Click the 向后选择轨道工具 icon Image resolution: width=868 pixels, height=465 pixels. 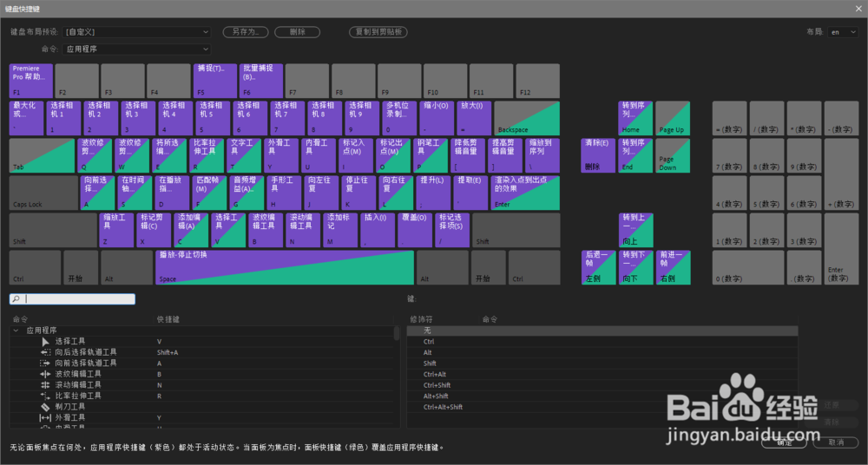tap(45, 352)
